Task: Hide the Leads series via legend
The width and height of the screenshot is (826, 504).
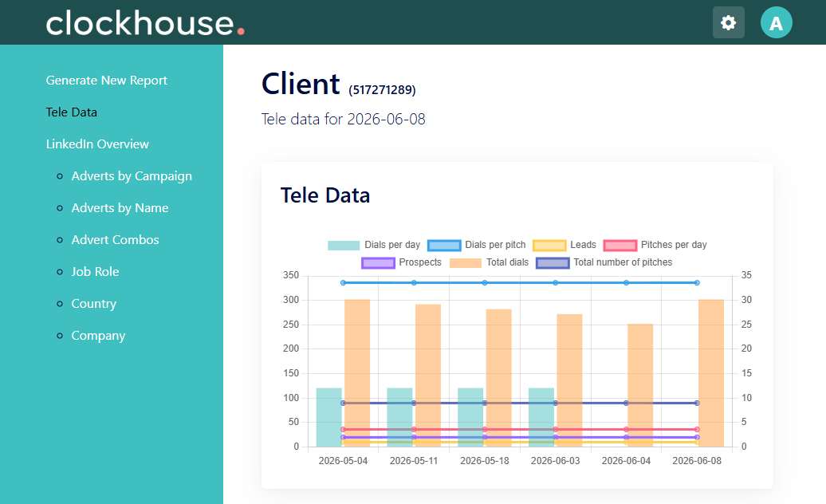Action: pyautogui.click(x=564, y=245)
